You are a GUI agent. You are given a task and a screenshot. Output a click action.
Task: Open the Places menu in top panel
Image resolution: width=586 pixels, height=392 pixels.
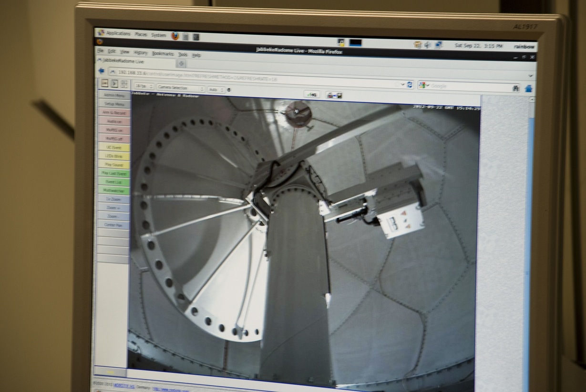tap(141, 34)
